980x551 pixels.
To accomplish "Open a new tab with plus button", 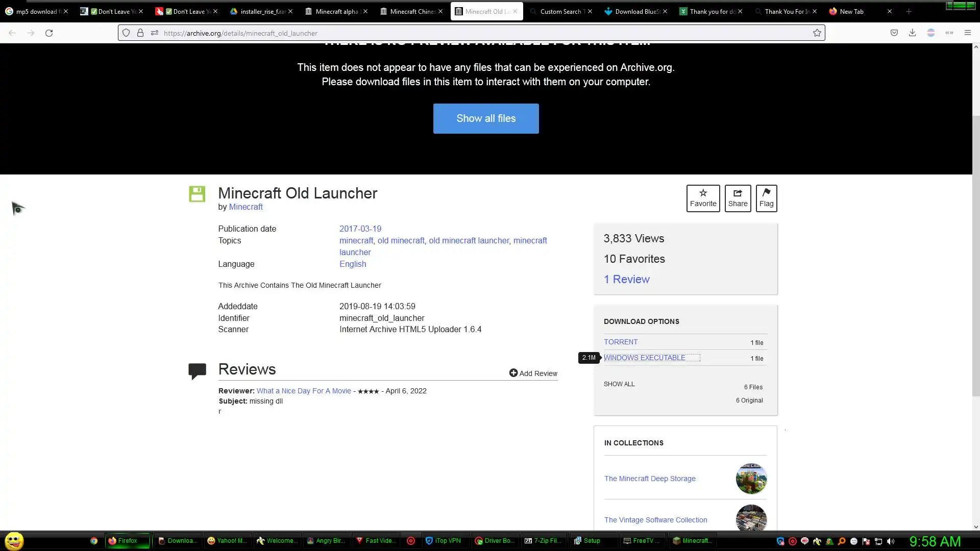I will (909, 11).
